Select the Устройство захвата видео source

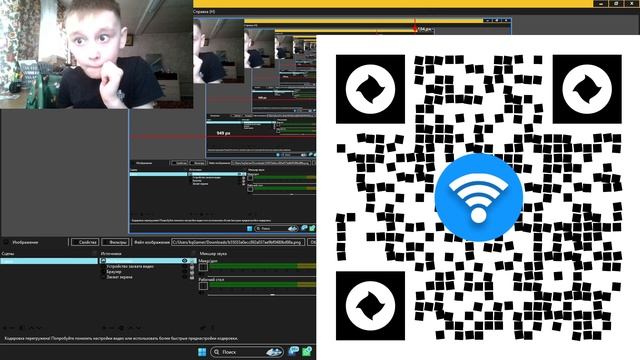(x=130, y=266)
